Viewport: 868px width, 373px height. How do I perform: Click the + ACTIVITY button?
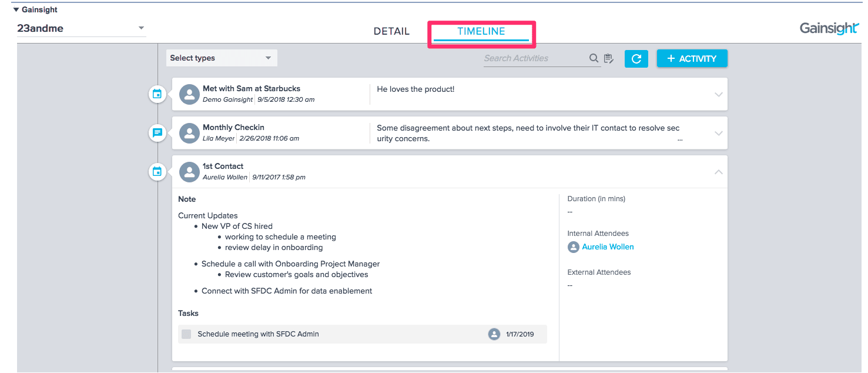[692, 58]
